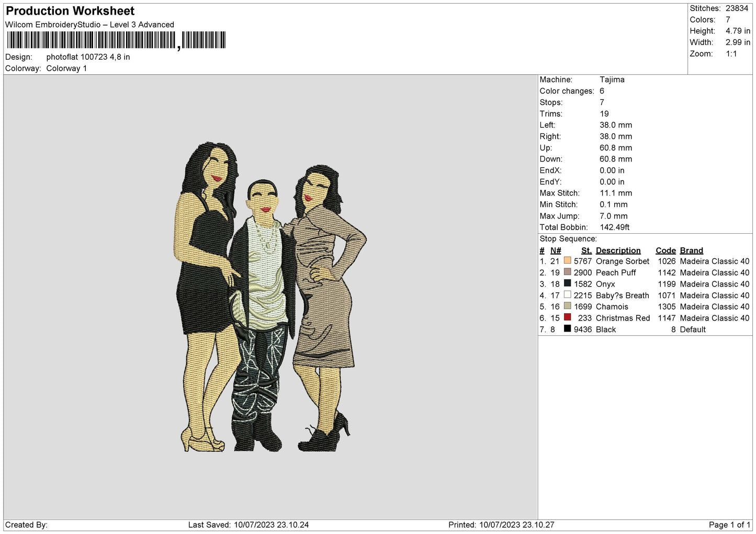This screenshot has height=534, width=756.
Task: Click stitch count 9436 in Black row
Action: (583, 330)
